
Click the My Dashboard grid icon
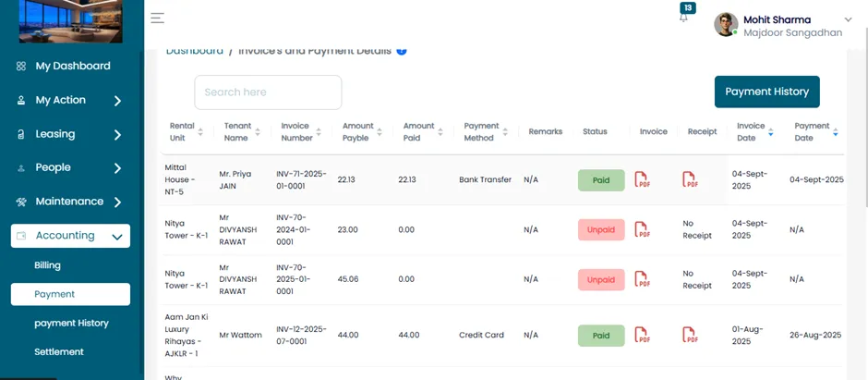pos(21,67)
